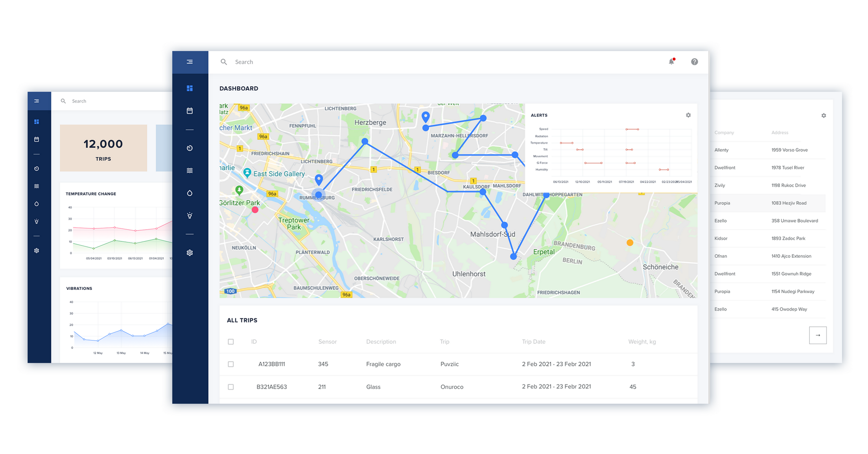The image size is (868, 454).
Task: Open the speedometer icon in center sidebar
Action: [x=190, y=148]
